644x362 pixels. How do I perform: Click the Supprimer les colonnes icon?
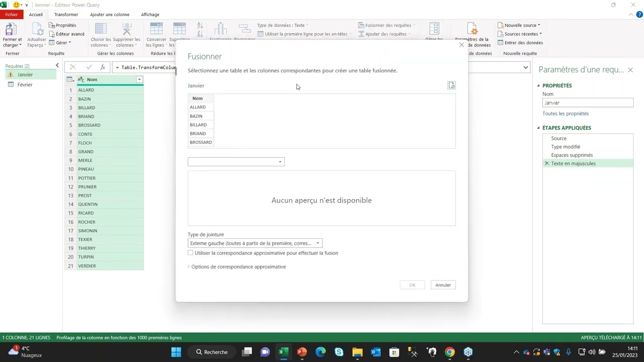click(x=127, y=29)
